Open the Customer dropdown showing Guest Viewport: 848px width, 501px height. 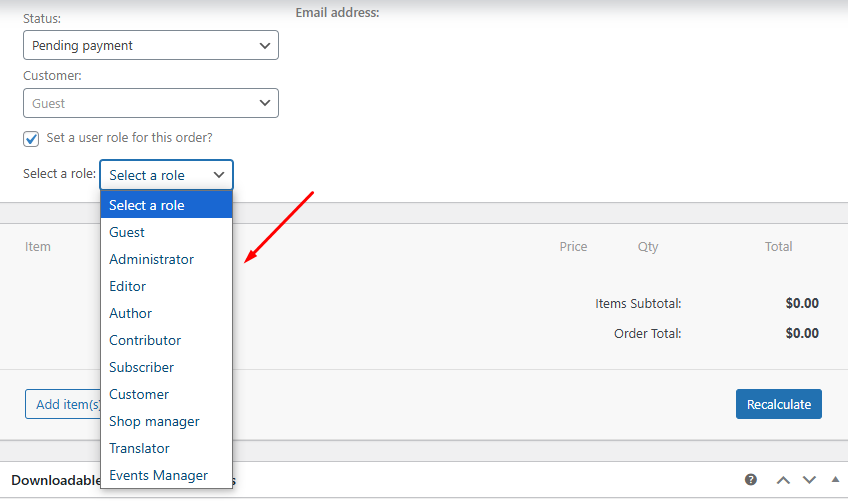pos(150,103)
